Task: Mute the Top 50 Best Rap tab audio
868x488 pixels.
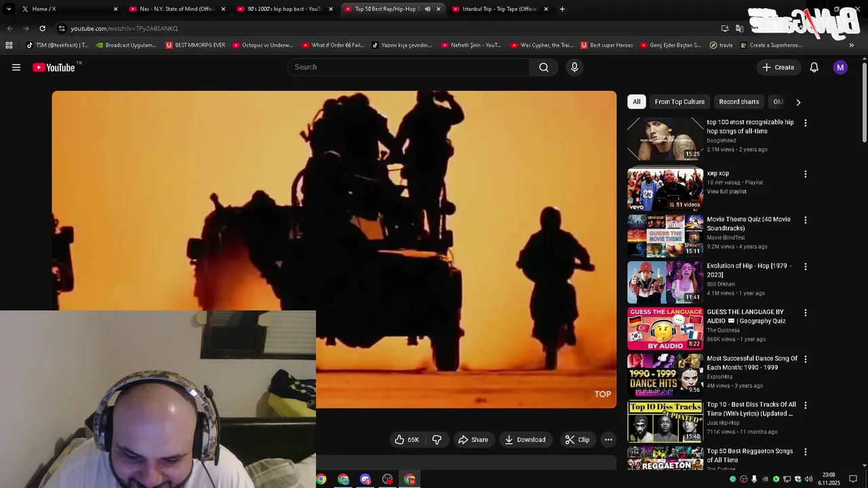Action: pyautogui.click(x=427, y=9)
